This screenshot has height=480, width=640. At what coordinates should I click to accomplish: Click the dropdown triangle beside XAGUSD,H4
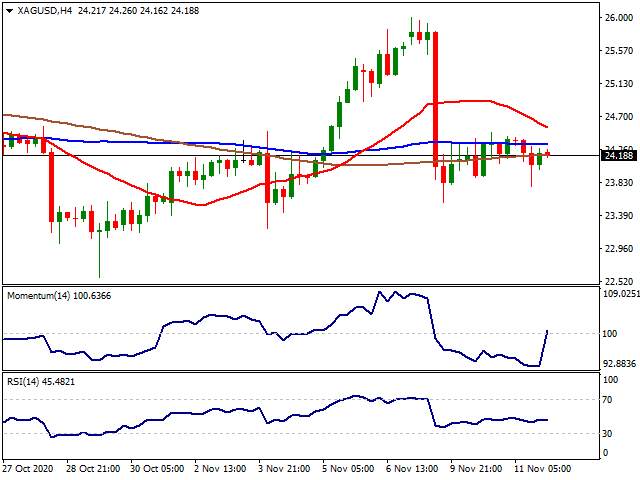[x=9, y=11]
